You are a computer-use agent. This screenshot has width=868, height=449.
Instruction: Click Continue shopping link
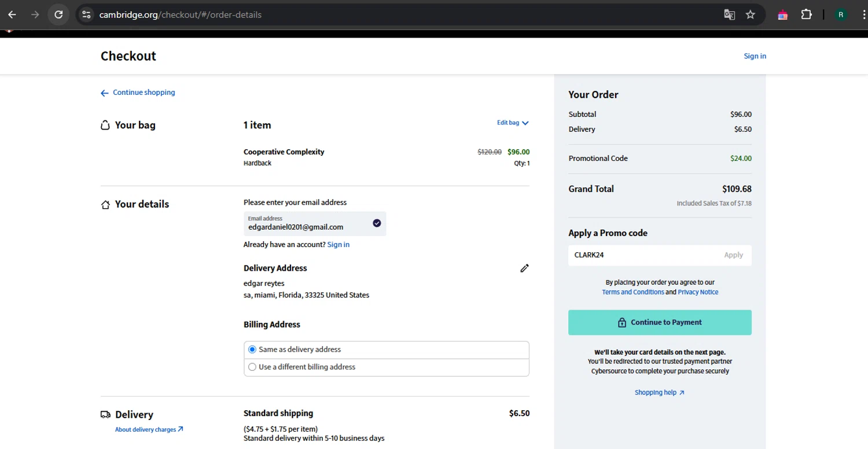(144, 93)
